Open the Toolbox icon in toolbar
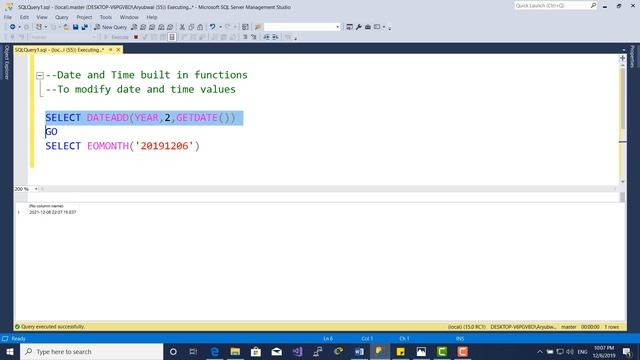 point(368,27)
